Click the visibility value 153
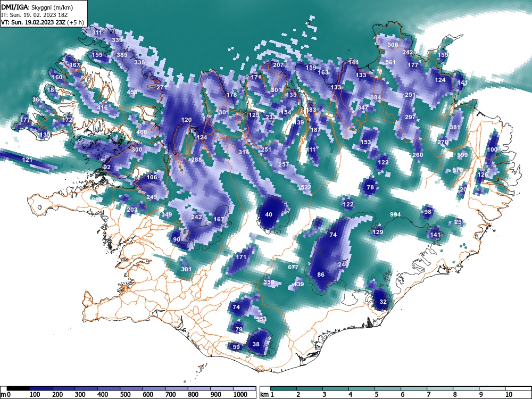 point(365,142)
